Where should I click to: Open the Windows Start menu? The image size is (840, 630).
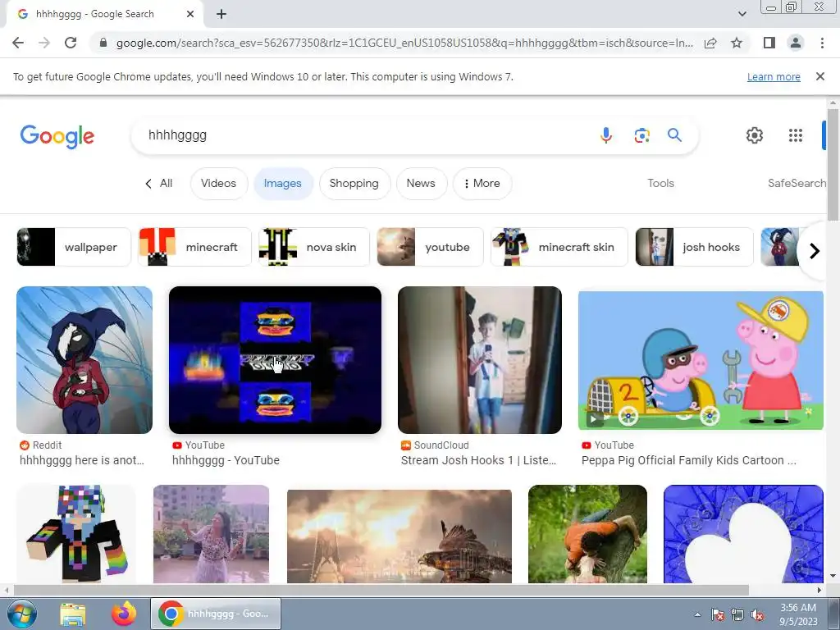point(21,614)
